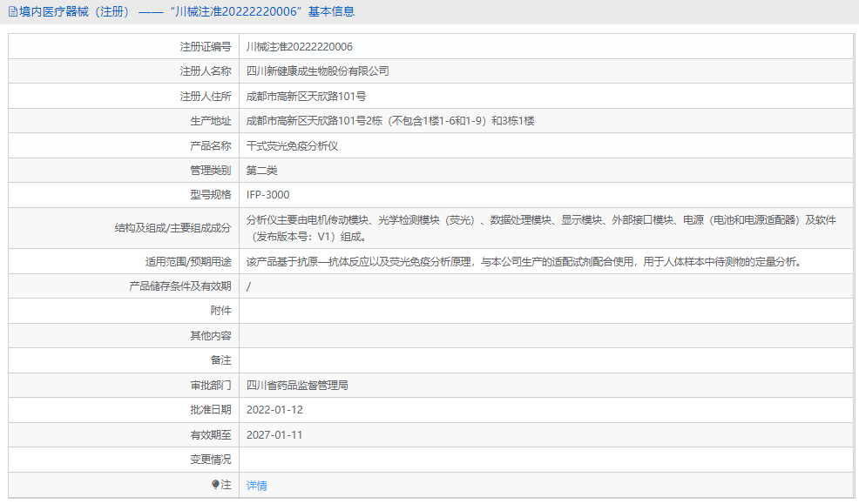
Task: Click the 结构及组成/主要组成成分 label
Action: click(x=172, y=228)
